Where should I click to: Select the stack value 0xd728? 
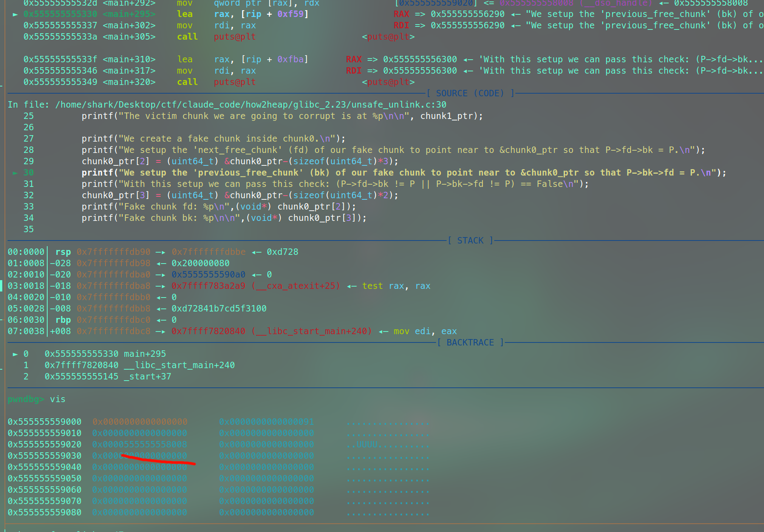coord(282,252)
